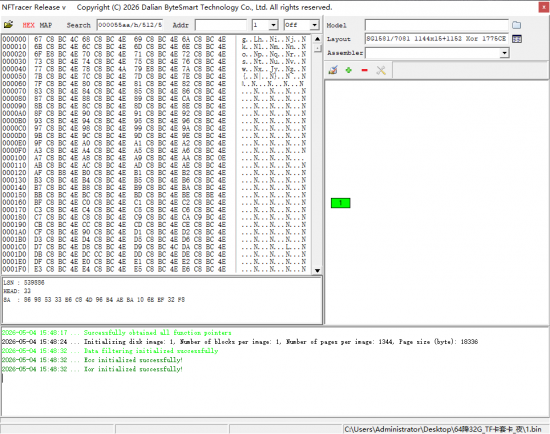Click log line 'Successfully obtained all function pointers'
The image size is (550, 434).
tap(116, 333)
